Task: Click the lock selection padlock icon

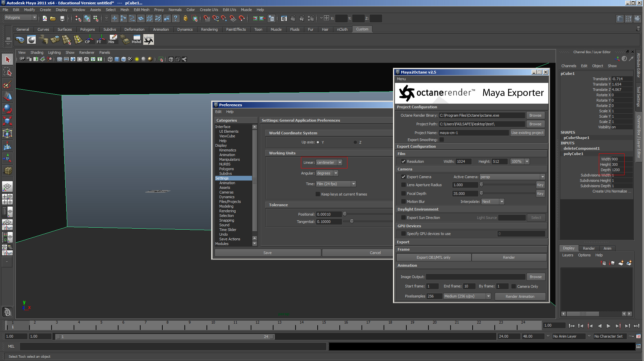Action: (x=185, y=18)
